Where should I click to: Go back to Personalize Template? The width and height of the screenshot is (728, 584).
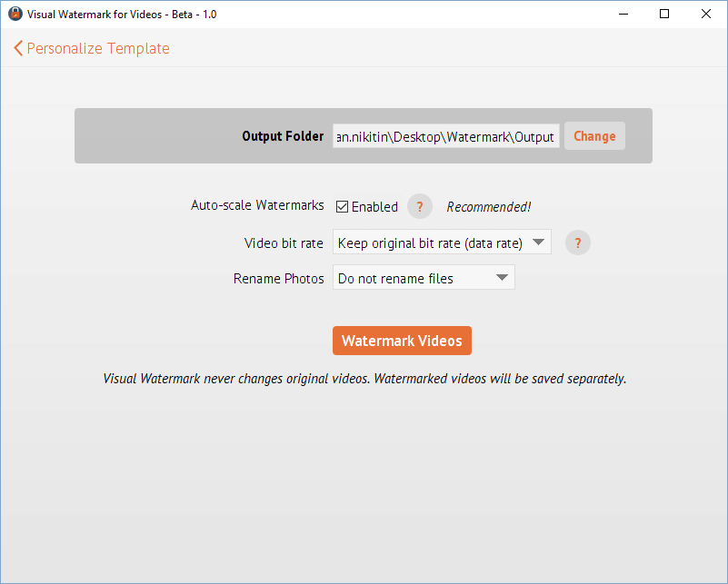(x=98, y=48)
